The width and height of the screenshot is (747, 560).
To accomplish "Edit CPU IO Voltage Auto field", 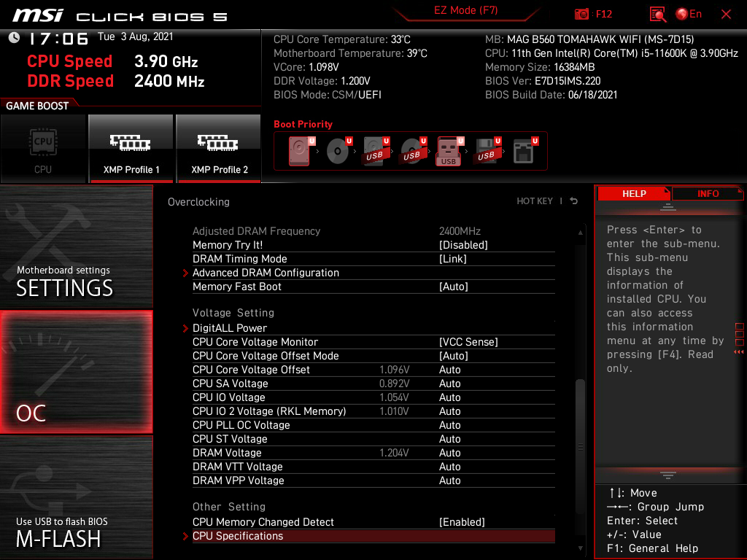I will [449, 397].
